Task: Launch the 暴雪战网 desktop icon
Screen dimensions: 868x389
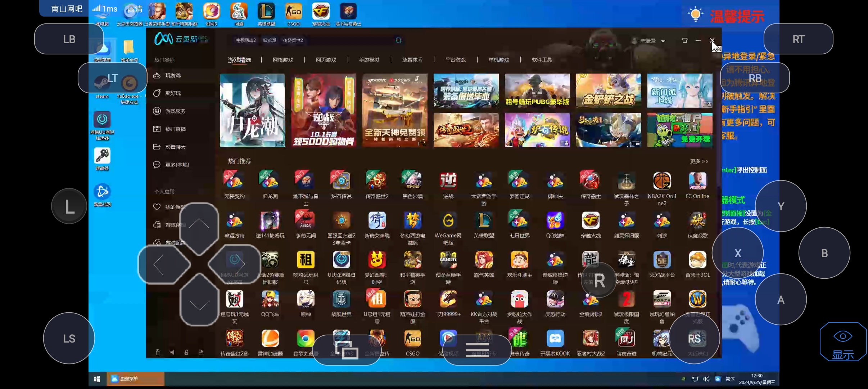Action: point(102,195)
